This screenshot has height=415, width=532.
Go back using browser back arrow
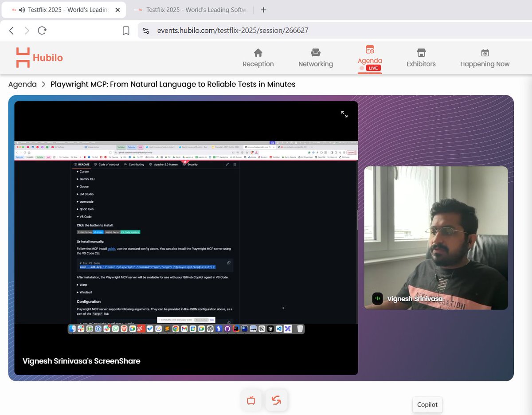(12, 31)
